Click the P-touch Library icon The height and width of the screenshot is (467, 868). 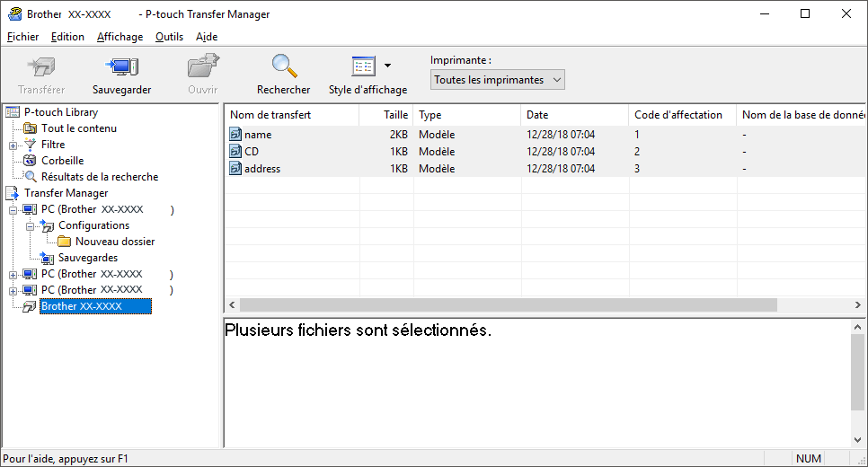pyautogui.click(x=13, y=112)
